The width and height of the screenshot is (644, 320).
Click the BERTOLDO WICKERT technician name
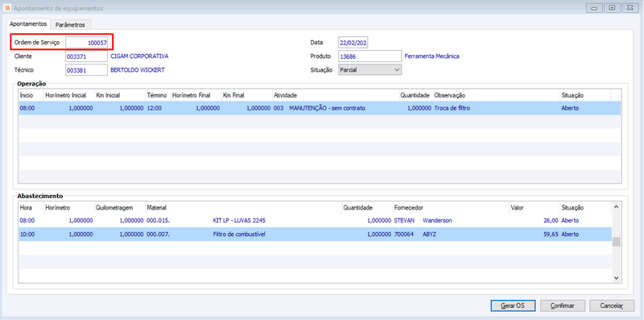click(x=138, y=70)
